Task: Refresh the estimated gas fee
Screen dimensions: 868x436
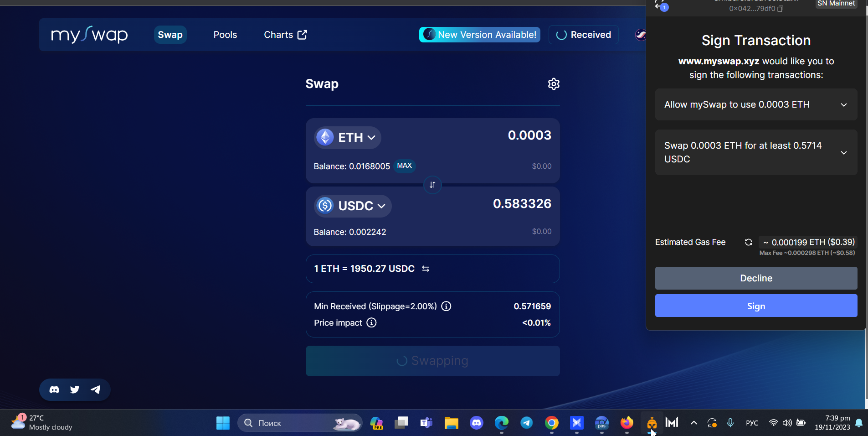Action: click(x=749, y=242)
